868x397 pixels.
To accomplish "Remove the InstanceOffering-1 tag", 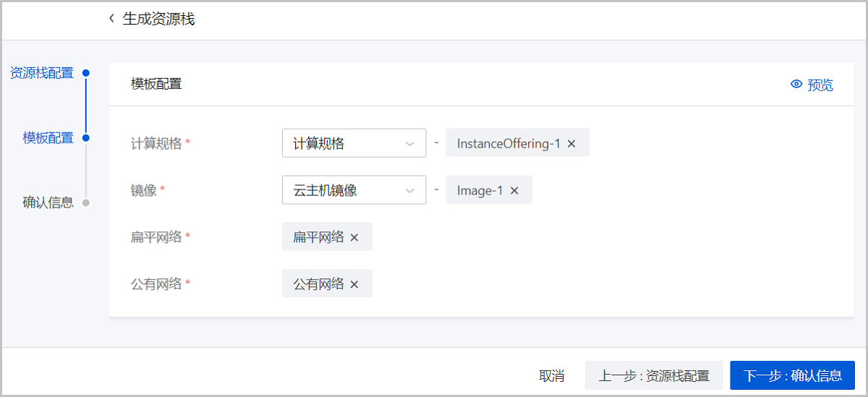I will [571, 143].
